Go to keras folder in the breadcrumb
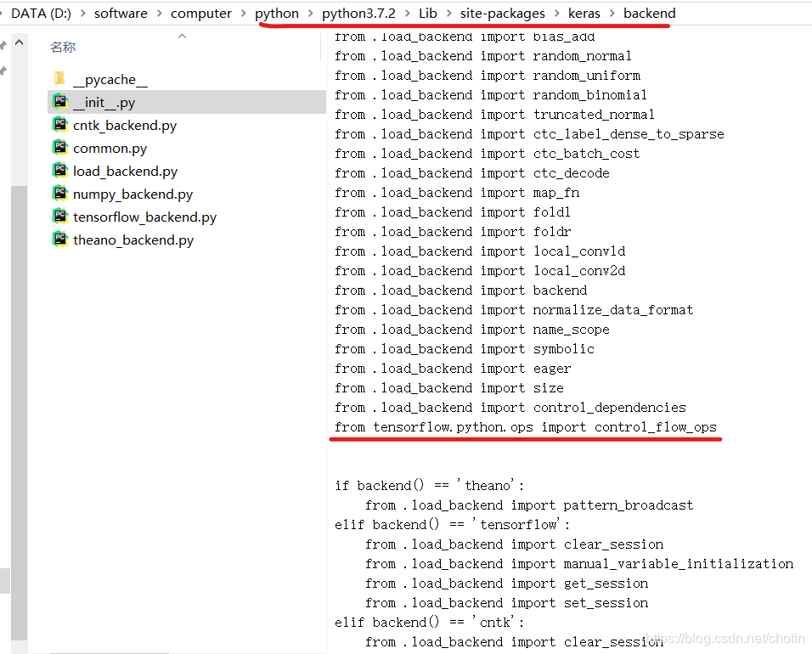The width and height of the screenshot is (812, 654). [584, 14]
